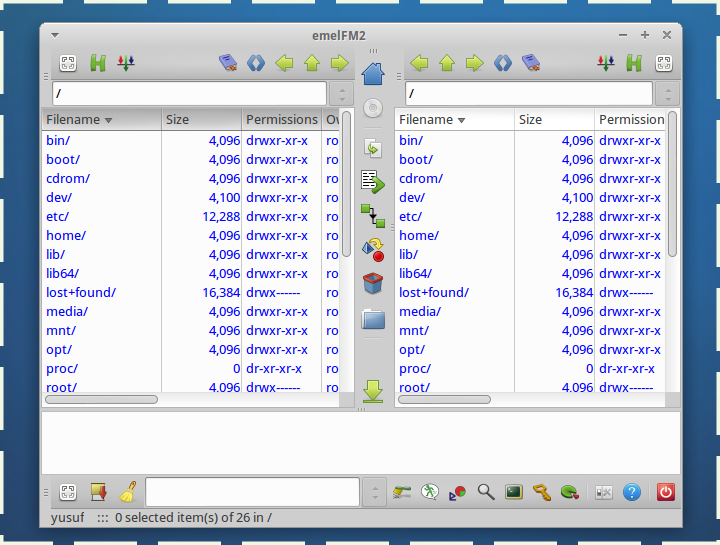Viewport: 720px width, 545px height.
Task: Click the symlink shapes icon
Action: point(373,250)
